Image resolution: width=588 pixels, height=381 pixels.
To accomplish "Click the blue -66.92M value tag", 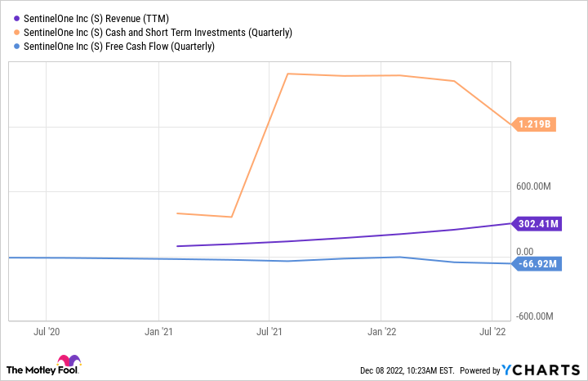I will tap(537, 263).
